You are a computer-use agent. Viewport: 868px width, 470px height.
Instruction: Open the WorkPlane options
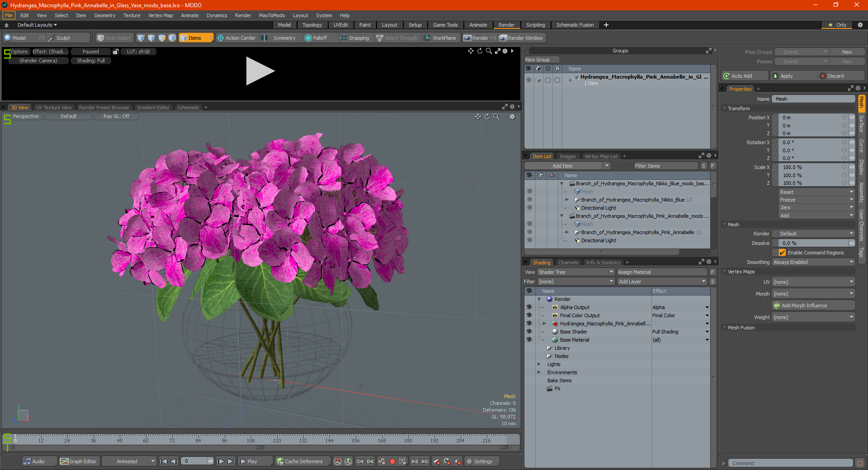click(x=440, y=38)
